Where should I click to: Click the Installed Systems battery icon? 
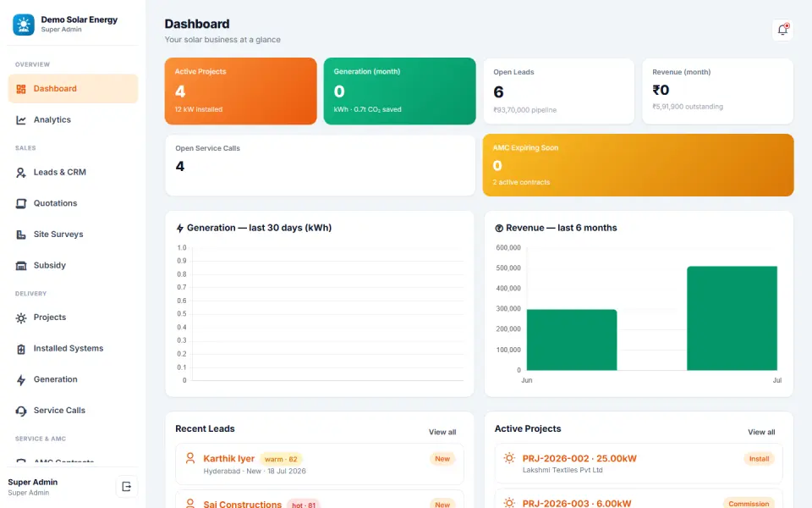pyautogui.click(x=20, y=349)
